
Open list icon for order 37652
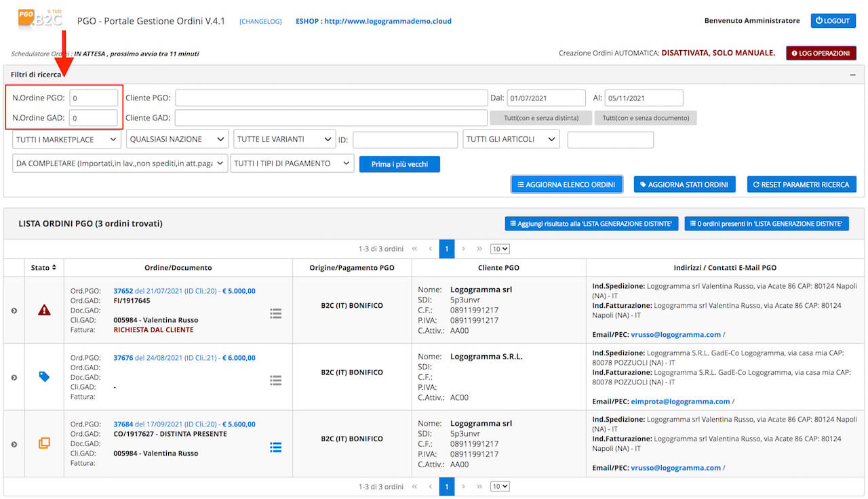click(275, 313)
